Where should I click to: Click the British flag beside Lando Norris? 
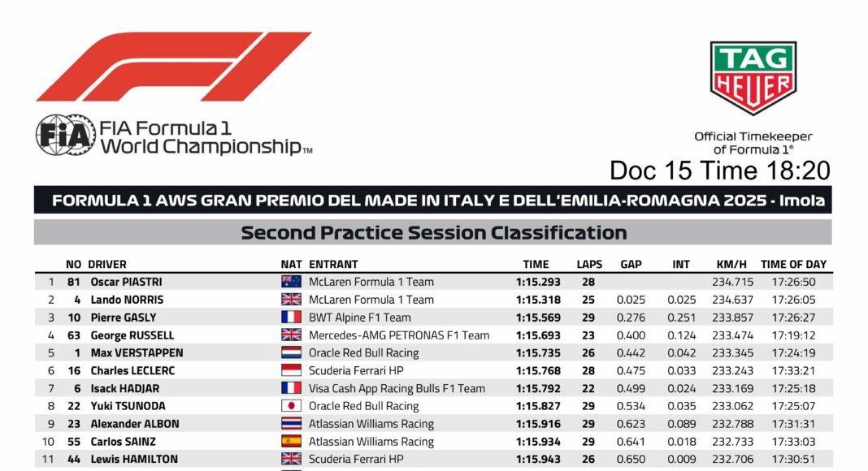(x=291, y=300)
